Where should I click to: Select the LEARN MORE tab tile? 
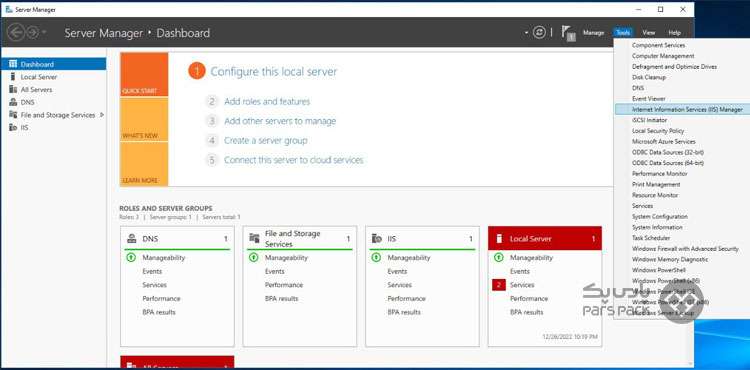click(x=144, y=164)
